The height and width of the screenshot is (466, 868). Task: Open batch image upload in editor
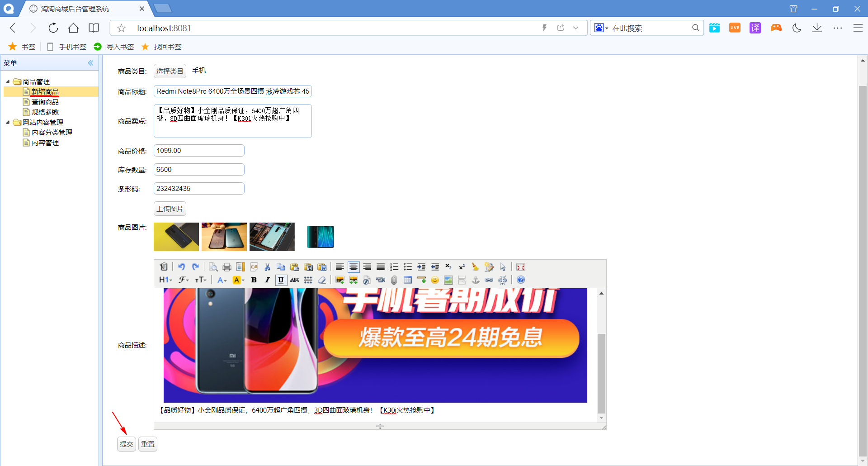353,280
